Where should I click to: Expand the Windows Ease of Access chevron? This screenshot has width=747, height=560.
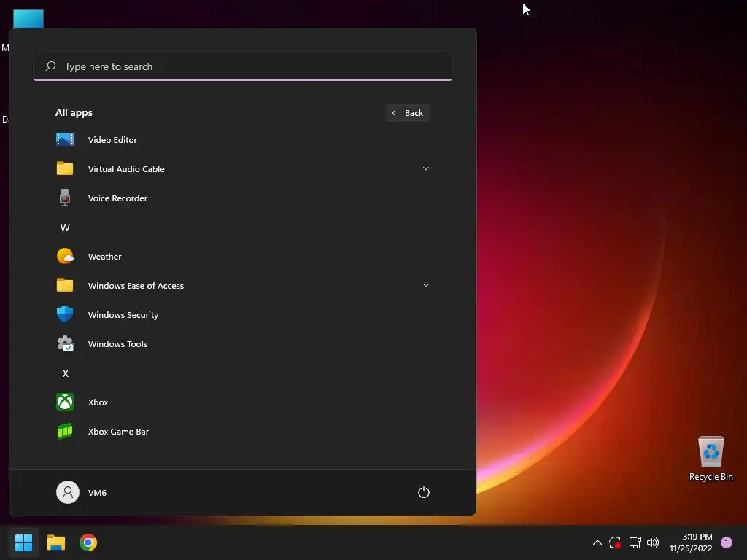[426, 285]
